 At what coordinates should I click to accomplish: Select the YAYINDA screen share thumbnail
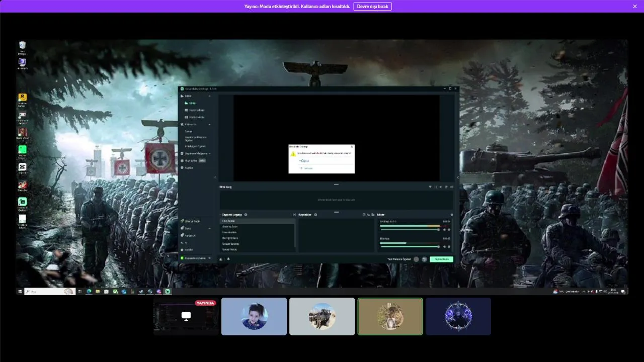point(186,316)
